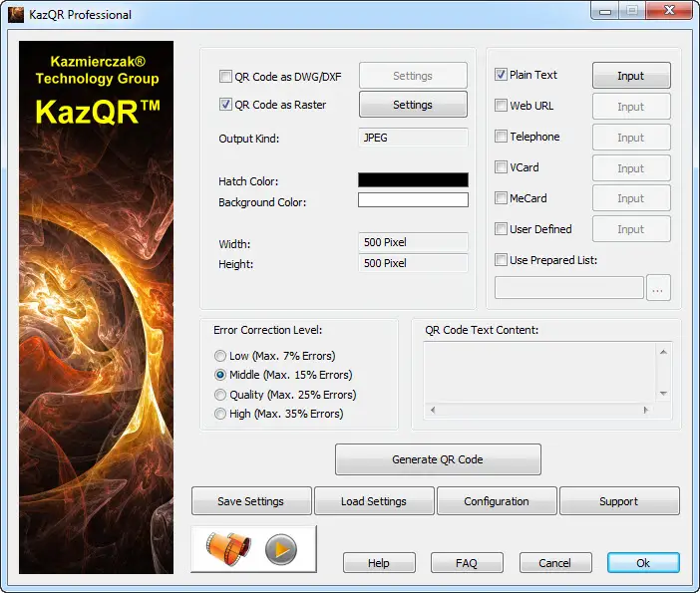Click the KazQR title bar application icon

tap(16, 15)
